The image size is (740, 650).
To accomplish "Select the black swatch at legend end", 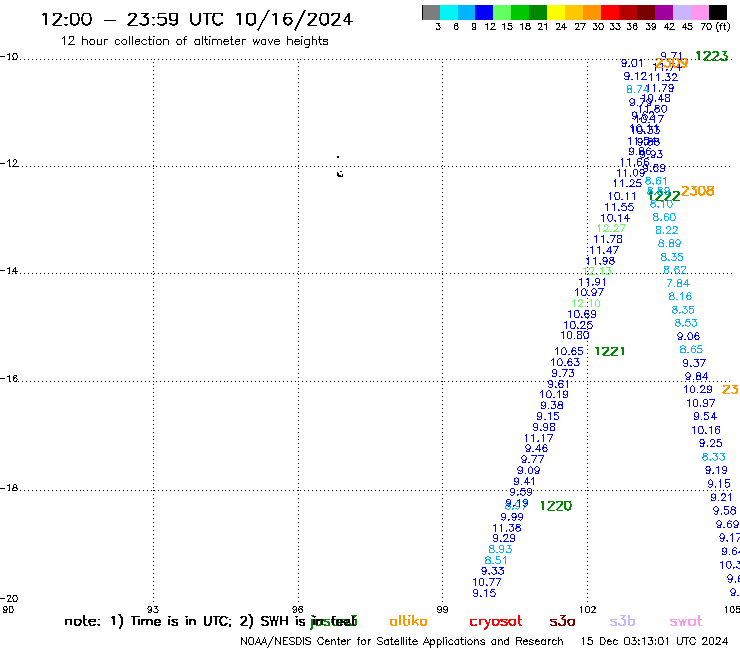I will pyautogui.click(x=718, y=12).
